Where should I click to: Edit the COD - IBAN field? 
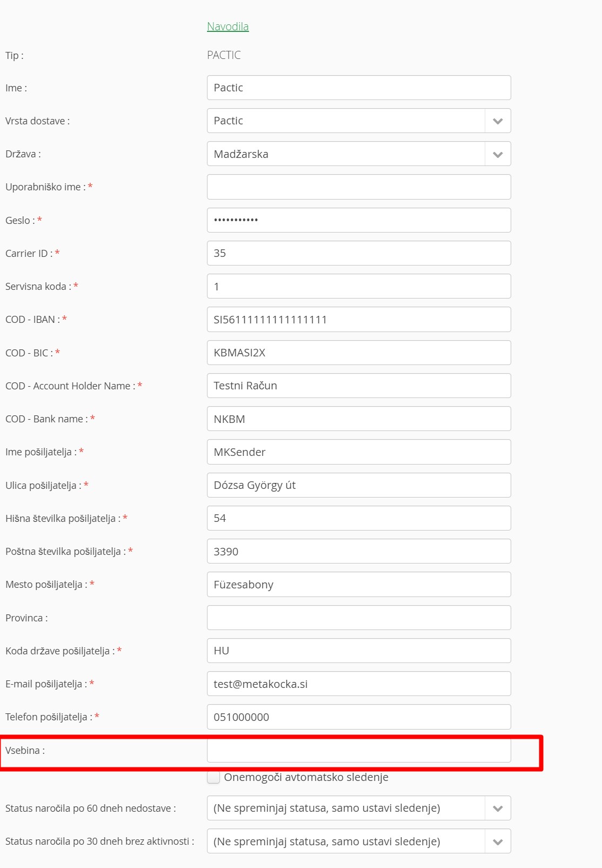tap(358, 320)
